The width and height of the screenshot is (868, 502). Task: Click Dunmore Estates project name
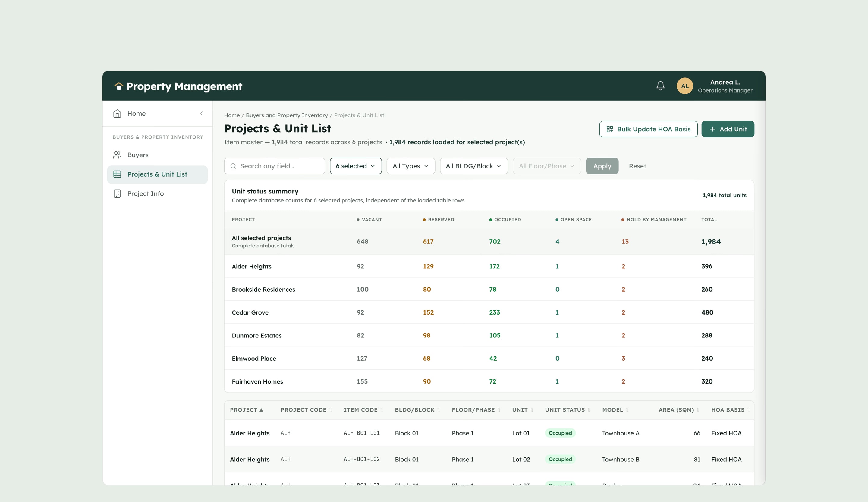256,335
